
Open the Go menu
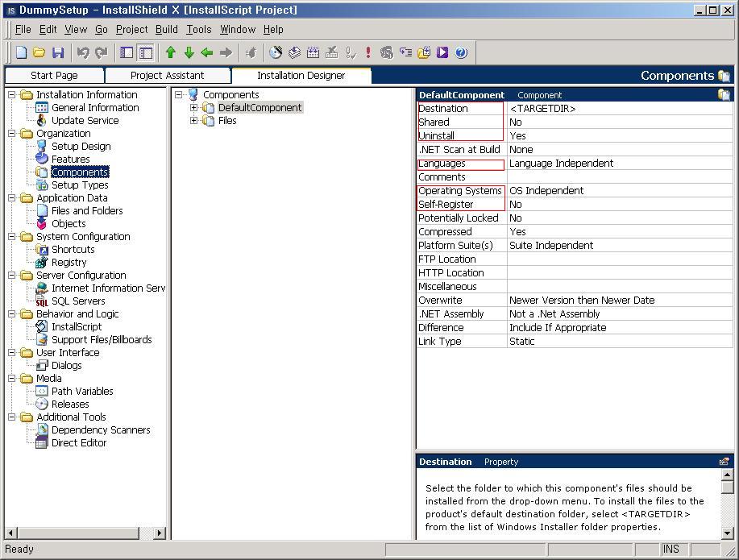[102, 29]
